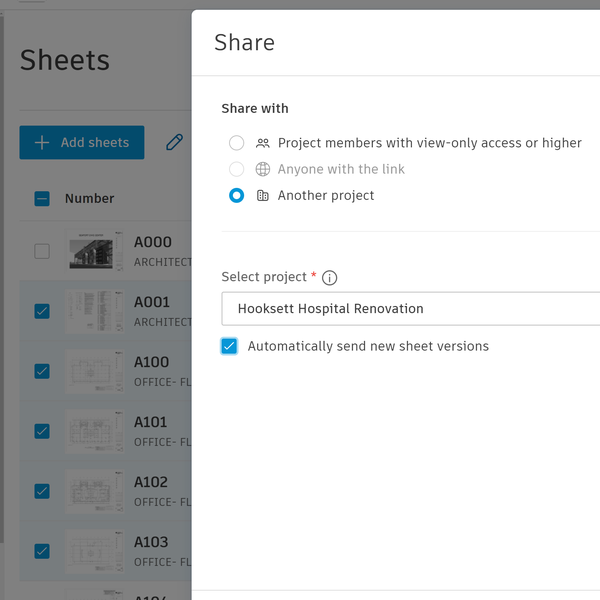Select Project members with view-only access radio

point(237,143)
